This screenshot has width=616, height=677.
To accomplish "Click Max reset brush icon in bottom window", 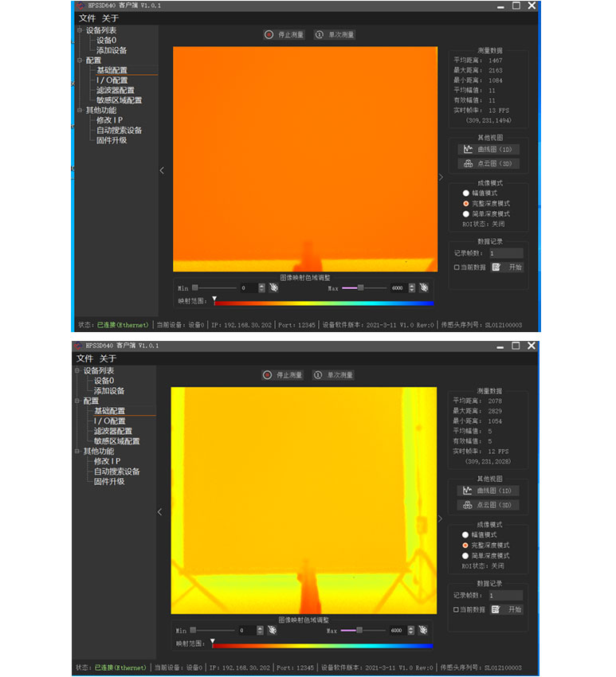I will [421, 629].
